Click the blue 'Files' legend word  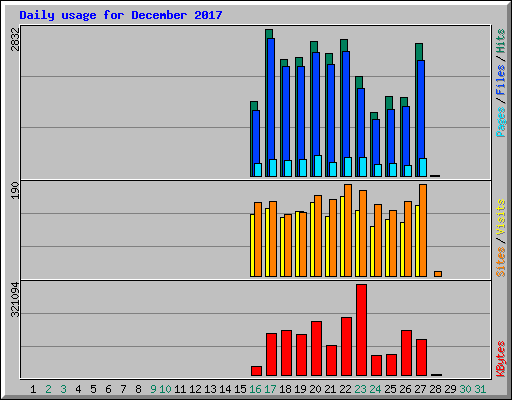[501, 80]
